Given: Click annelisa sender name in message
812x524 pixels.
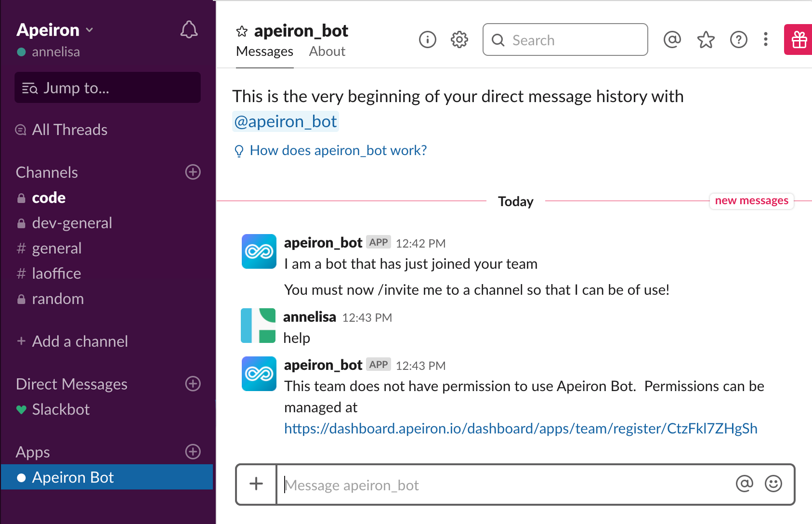Looking at the screenshot, I should [x=310, y=316].
